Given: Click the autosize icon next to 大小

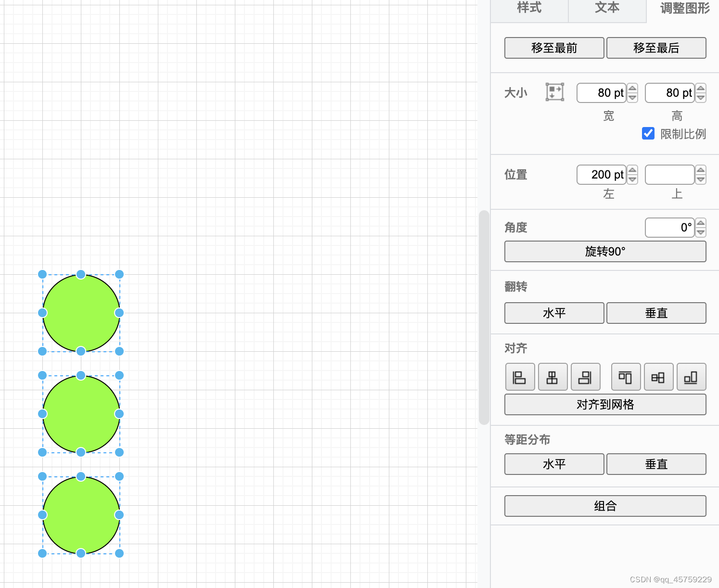Looking at the screenshot, I should (554, 92).
